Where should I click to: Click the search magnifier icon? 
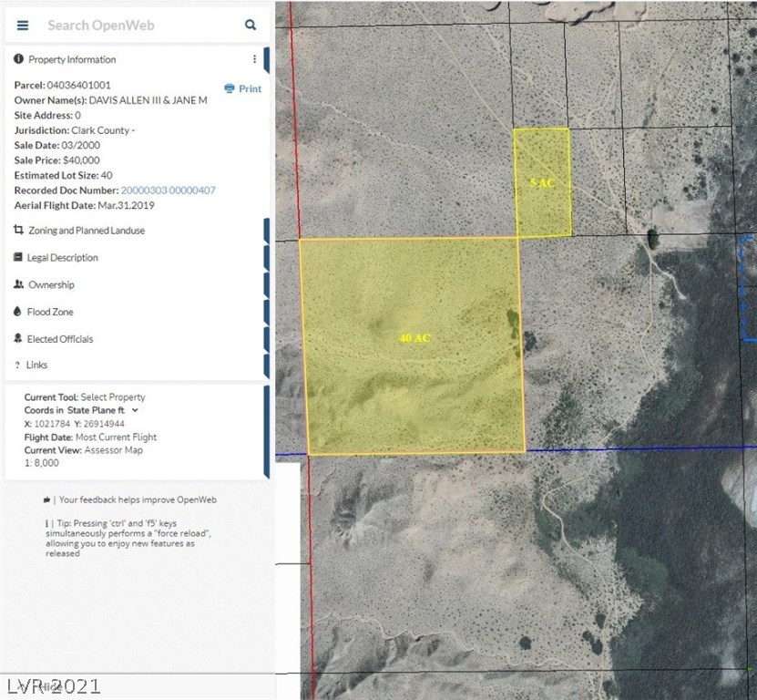click(x=250, y=26)
